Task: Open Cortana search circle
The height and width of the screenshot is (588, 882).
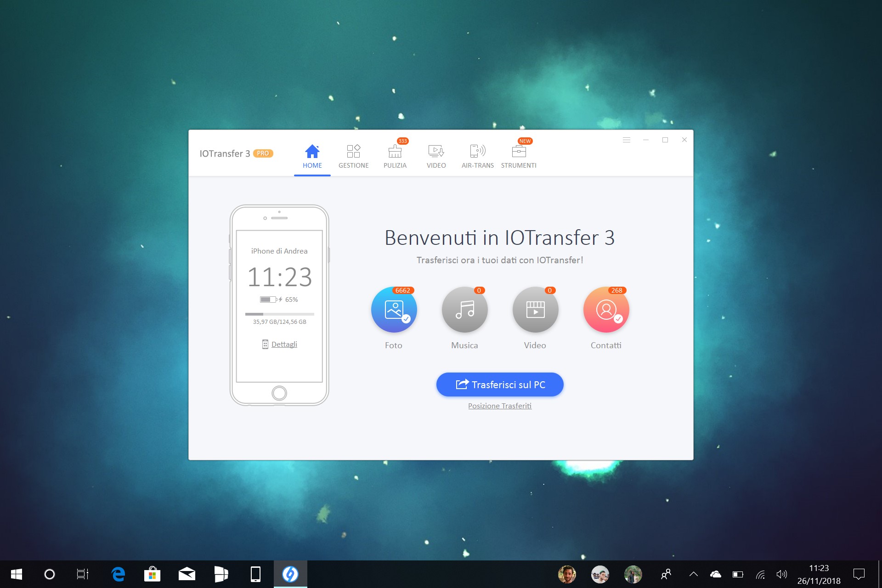Action: tap(50, 574)
